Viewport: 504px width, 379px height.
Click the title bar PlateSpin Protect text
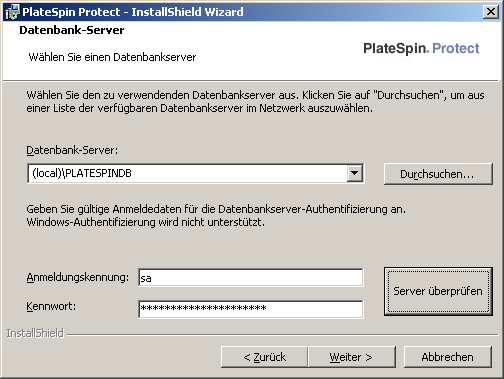point(71,12)
